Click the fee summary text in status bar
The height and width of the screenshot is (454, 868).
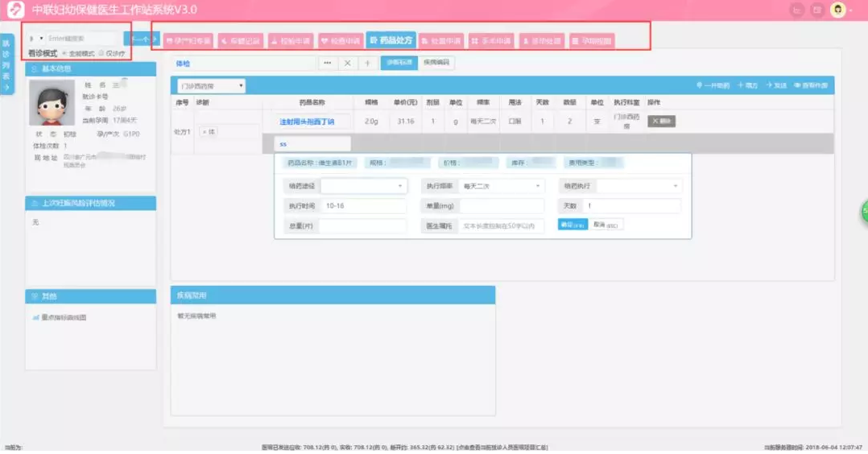[404, 447]
